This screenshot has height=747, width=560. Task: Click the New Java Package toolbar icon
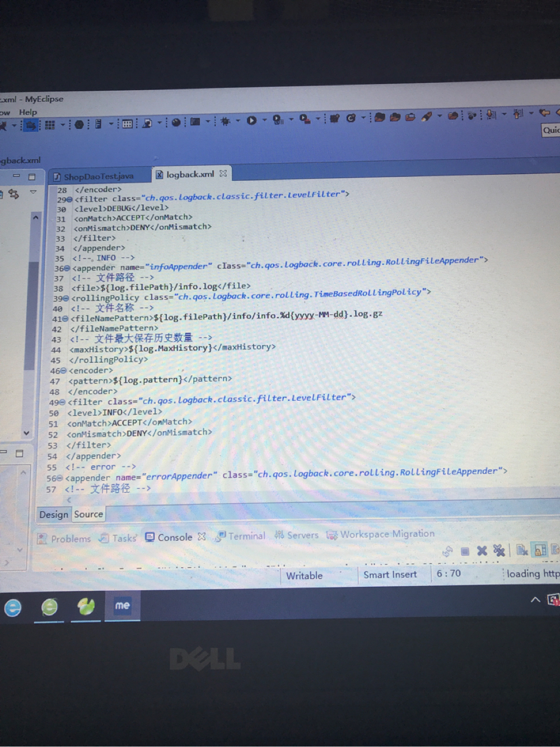[335, 118]
